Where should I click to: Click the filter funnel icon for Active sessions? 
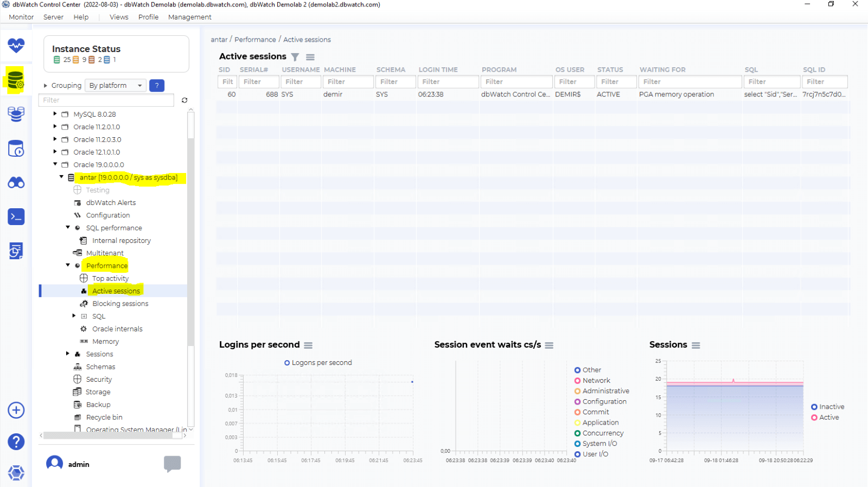tap(295, 57)
